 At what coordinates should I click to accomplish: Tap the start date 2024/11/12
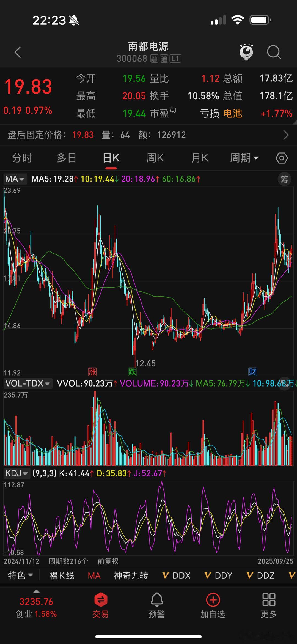coord(21,561)
